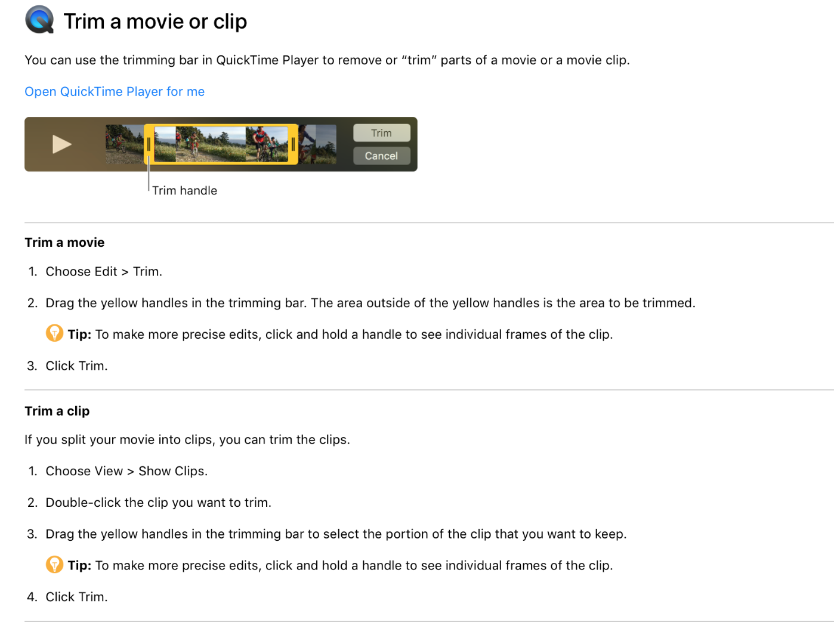This screenshot has width=834, height=644.
Task: Click the red-jersey cyclist frame in selection
Action: pos(267,144)
